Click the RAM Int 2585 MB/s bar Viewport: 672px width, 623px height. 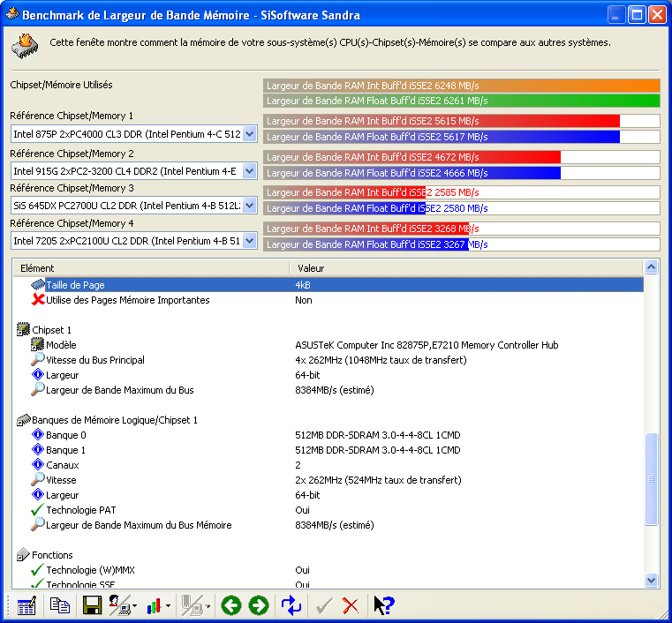click(x=462, y=192)
